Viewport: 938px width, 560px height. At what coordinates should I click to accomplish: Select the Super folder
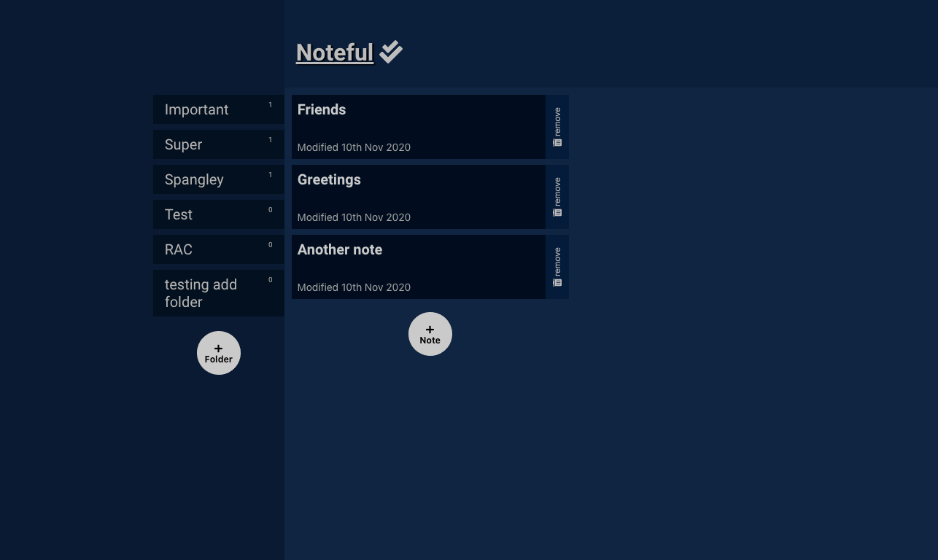coord(183,144)
